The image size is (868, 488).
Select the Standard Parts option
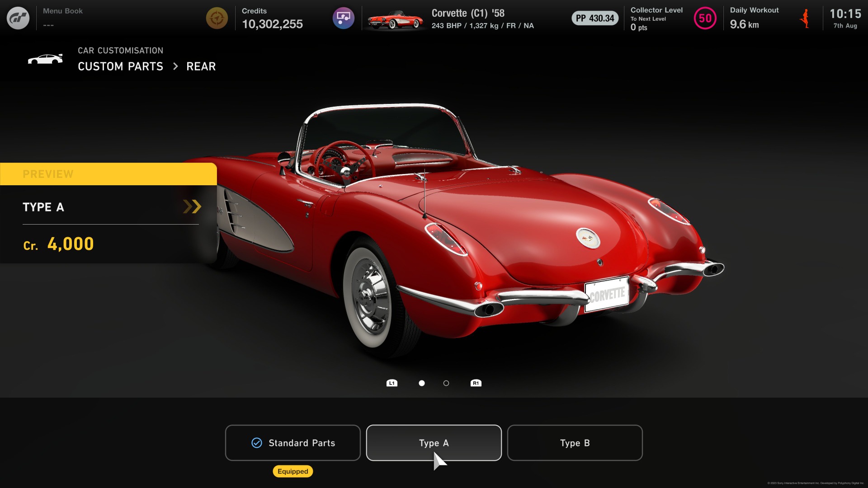tap(293, 443)
